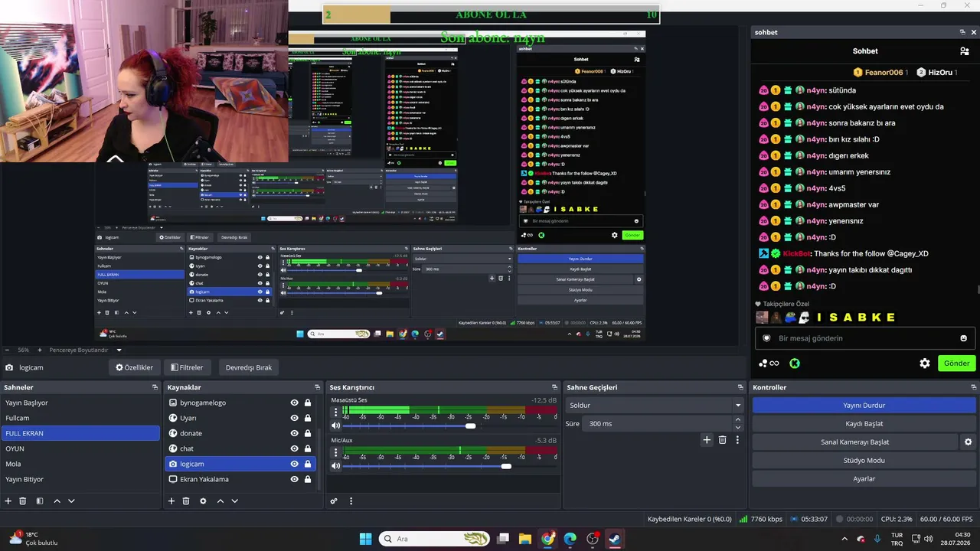Unlock the donate source

pos(308,433)
